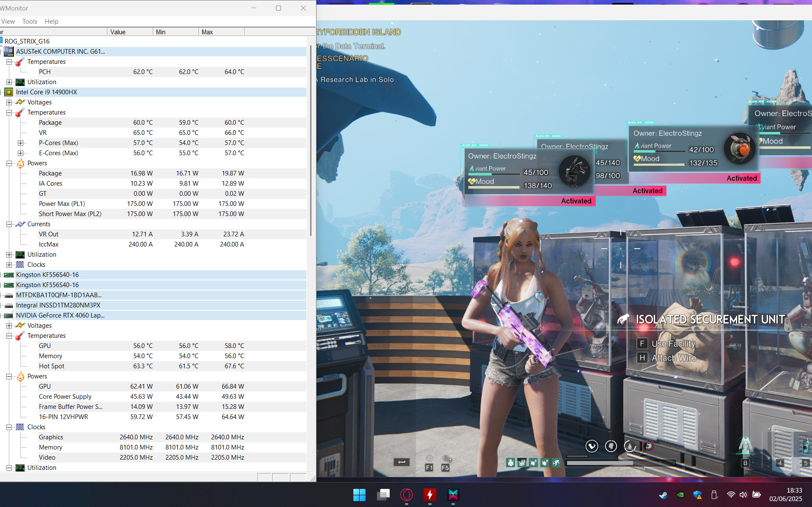Click the F1 hotkey icon in the game HUD
The height and width of the screenshot is (507, 812).
tap(429, 468)
